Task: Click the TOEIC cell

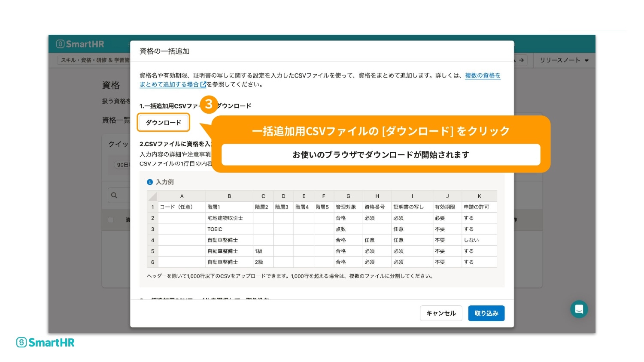Action: point(229,229)
